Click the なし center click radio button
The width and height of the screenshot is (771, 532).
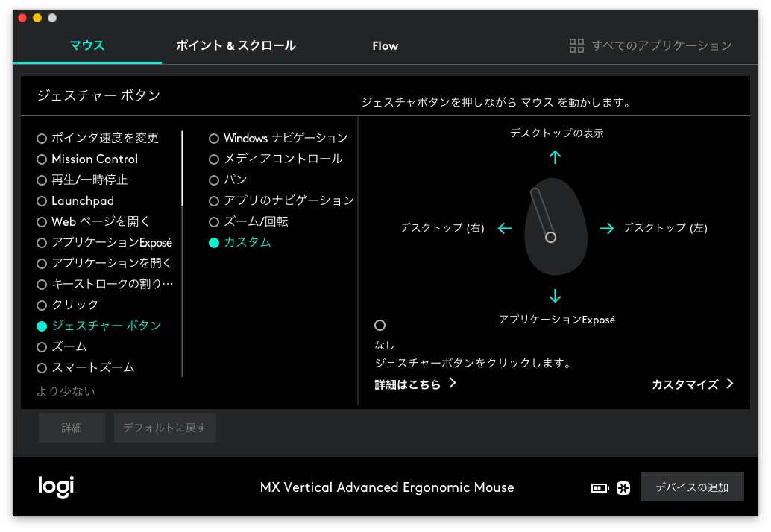(x=380, y=325)
